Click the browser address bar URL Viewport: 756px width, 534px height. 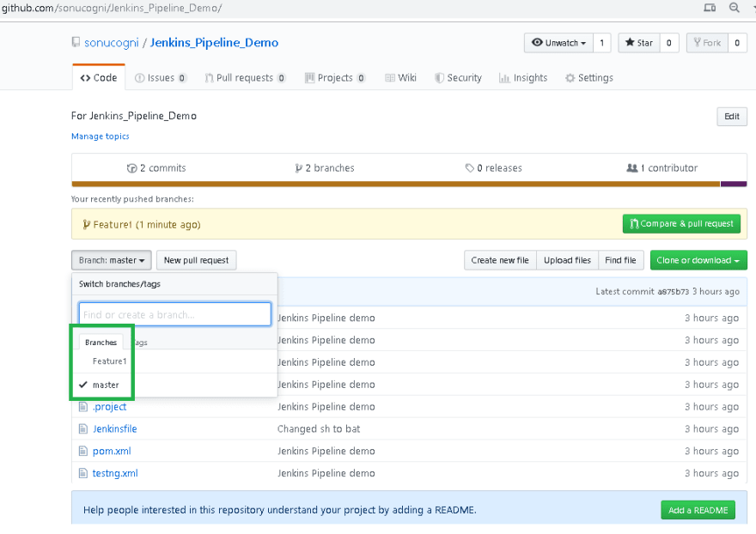pyautogui.click(x=112, y=9)
